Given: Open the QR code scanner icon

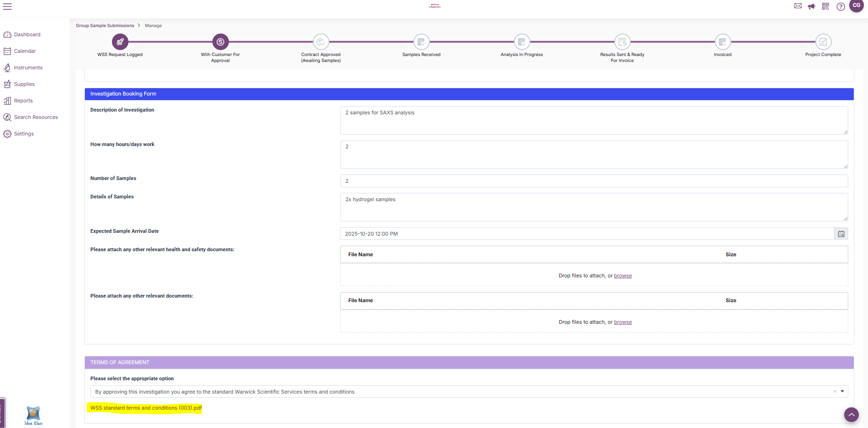Looking at the screenshot, I should pyautogui.click(x=825, y=6).
